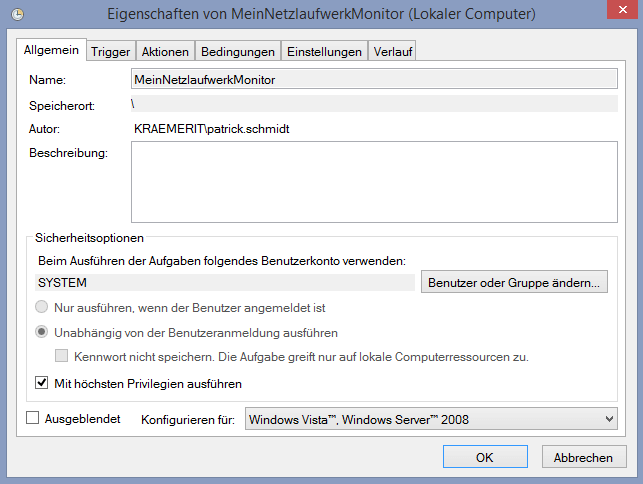Close the Eigenschaften dialog window
643x484 pixels.
tap(622, 9)
